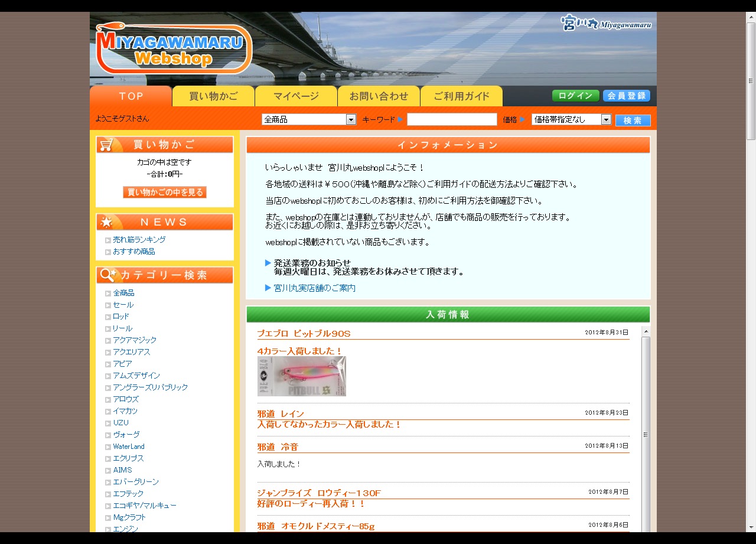Open the 全商品 category dropdown

point(351,119)
